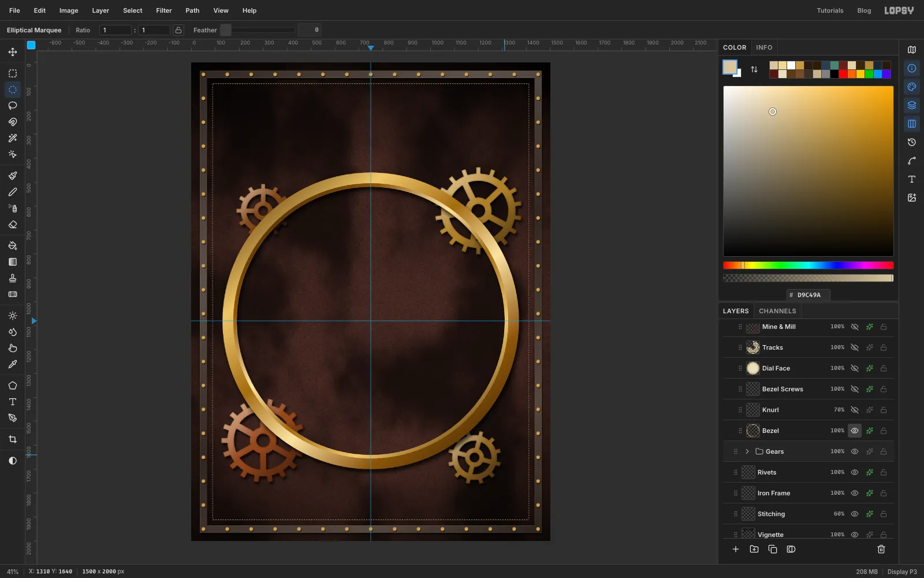Toggle the ratio lock in options bar
This screenshot has width=924, height=578.
click(x=178, y=30)
